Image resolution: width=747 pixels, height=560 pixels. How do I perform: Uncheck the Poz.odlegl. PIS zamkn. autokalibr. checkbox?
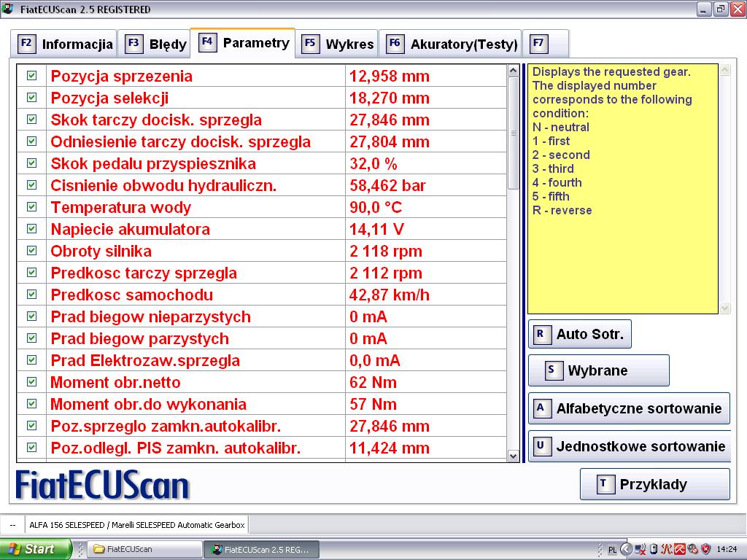point(32,448)
